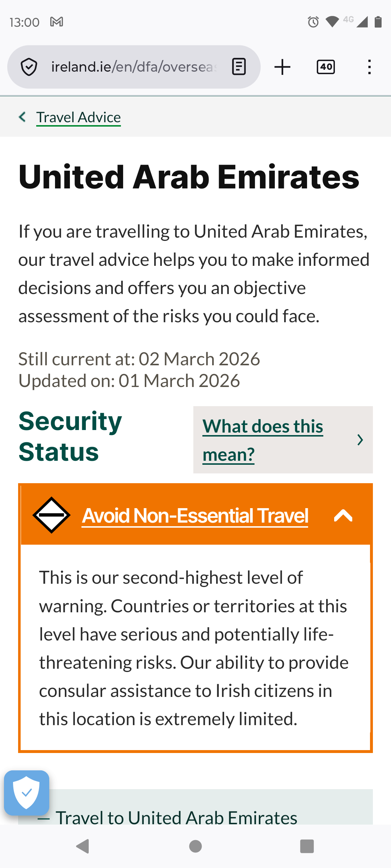Open a new browser tab
Viewport: 391px width, 868px height.
282,67
